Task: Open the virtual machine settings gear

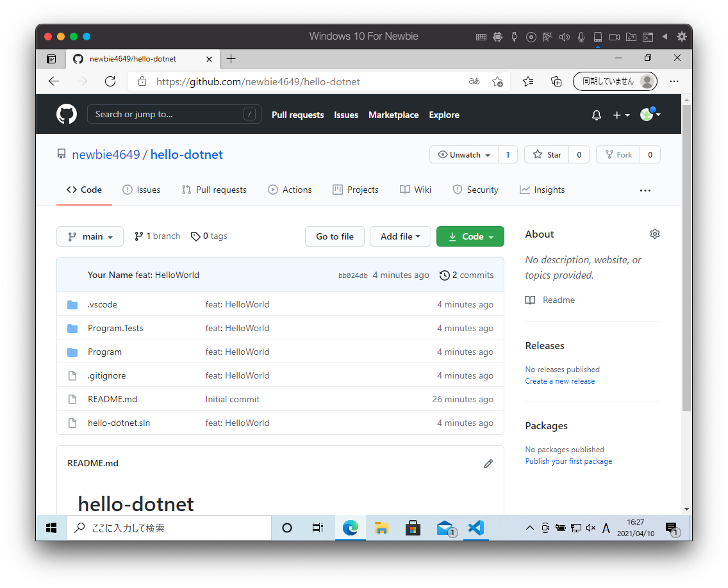Action: coord(682,37)
